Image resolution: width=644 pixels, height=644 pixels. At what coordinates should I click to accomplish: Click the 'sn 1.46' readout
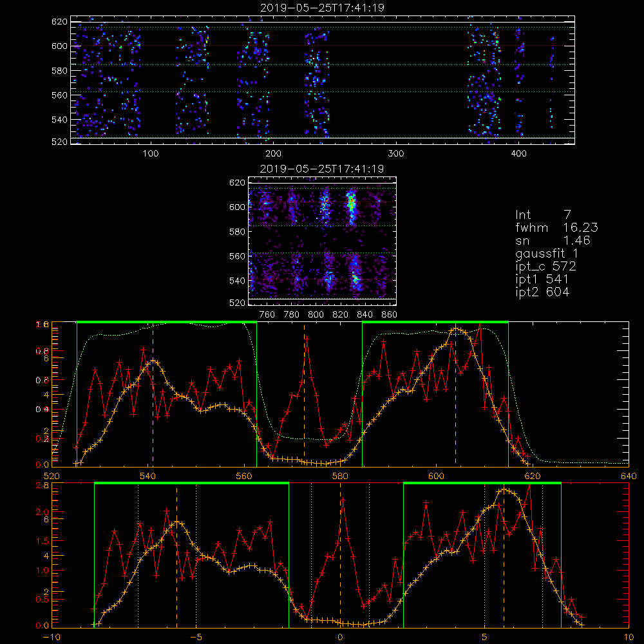point(553,240)
